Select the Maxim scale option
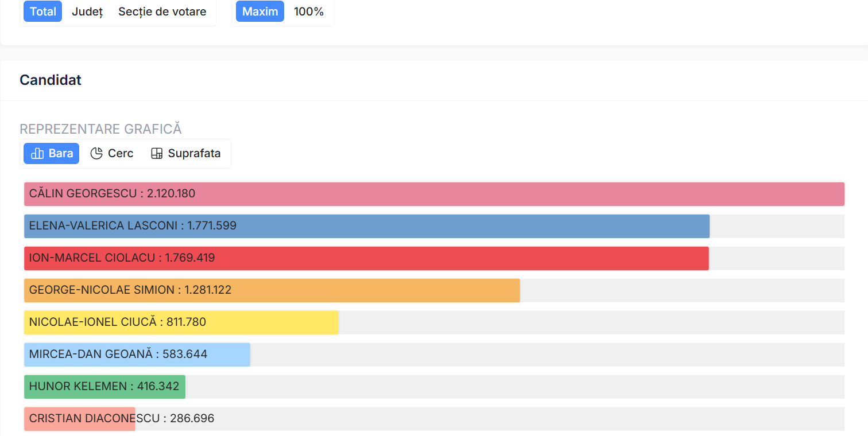 point(260,11)
